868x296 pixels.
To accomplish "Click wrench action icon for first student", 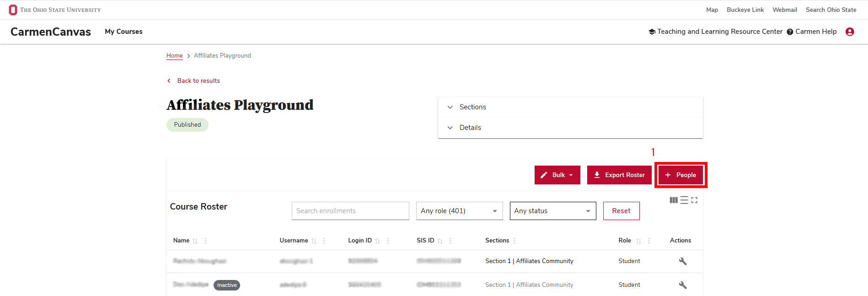I will (683, 261).
